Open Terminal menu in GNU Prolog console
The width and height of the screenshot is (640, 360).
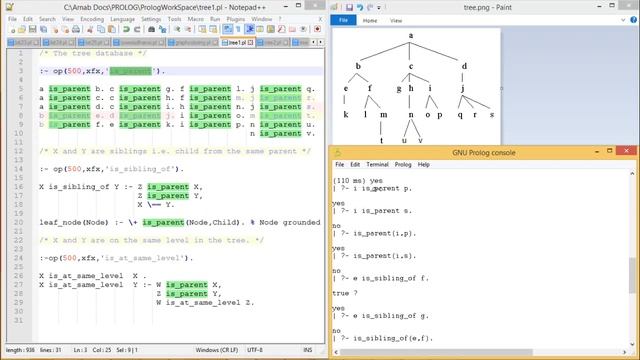tap(377, 164)
